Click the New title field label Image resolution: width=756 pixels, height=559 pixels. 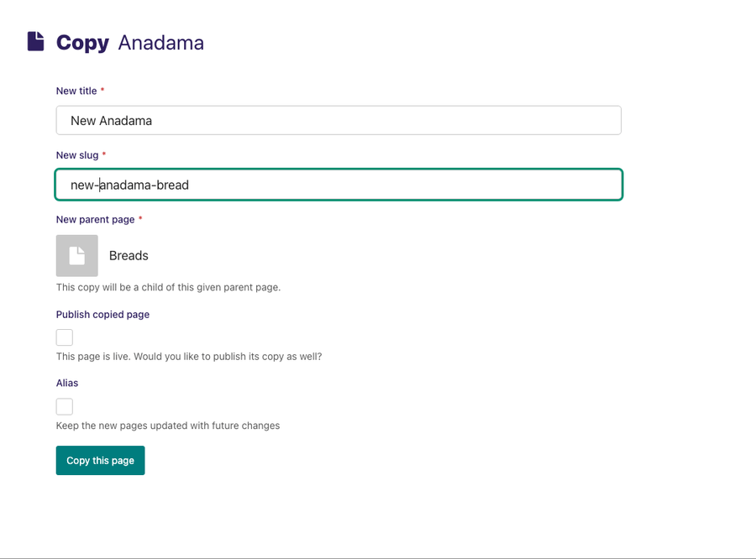point(76,91)
